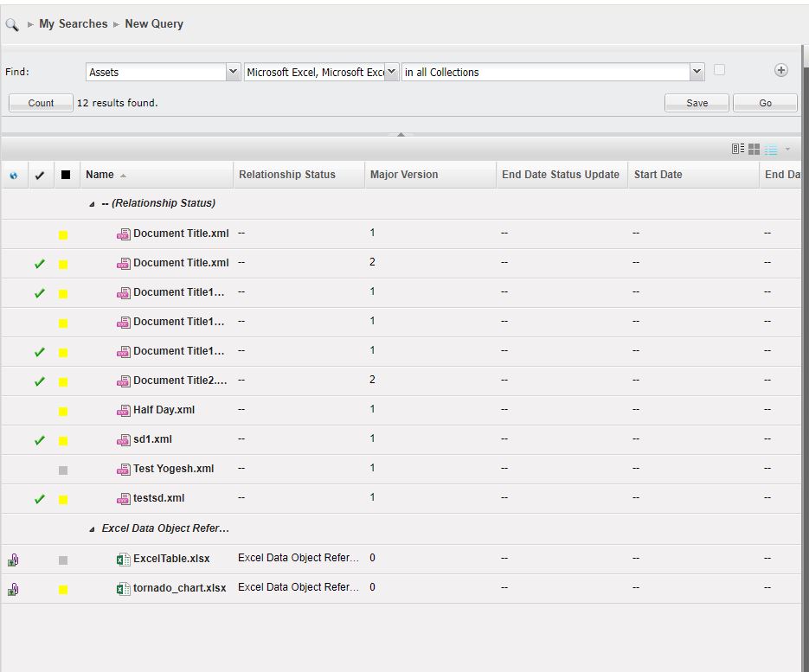Click the globe column header icon

click(14, 176)
